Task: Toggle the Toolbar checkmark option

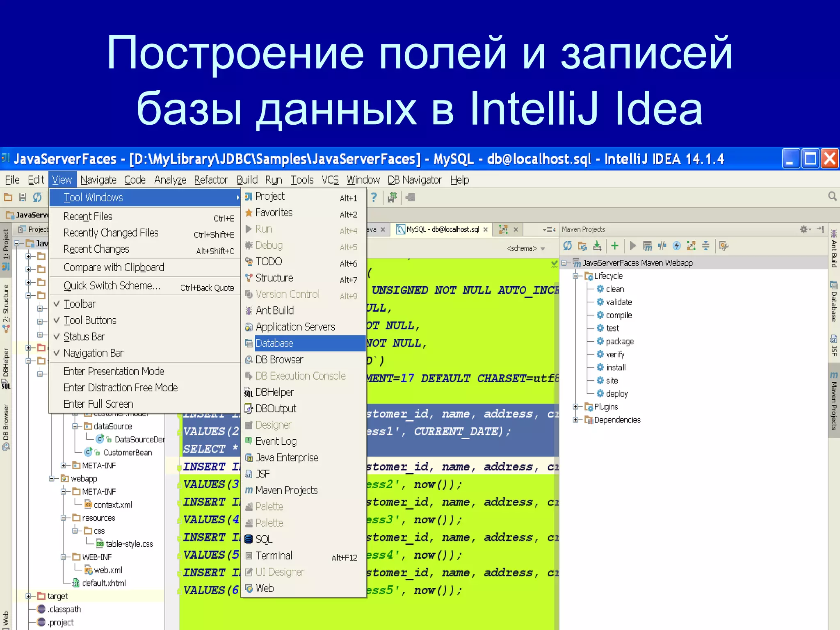Action: click(145, 304)
